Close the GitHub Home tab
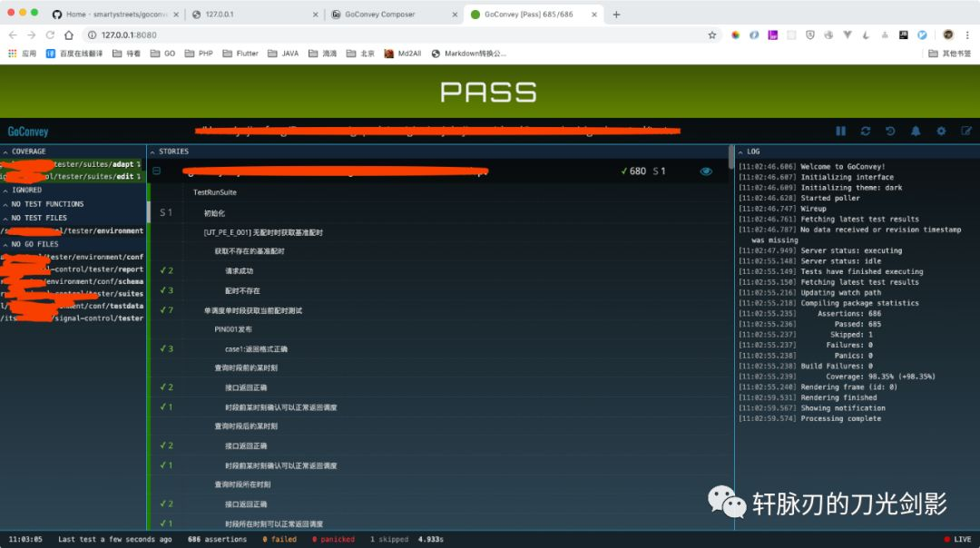The width and height of the screenshot is (980, 548). tap(176, 15)
